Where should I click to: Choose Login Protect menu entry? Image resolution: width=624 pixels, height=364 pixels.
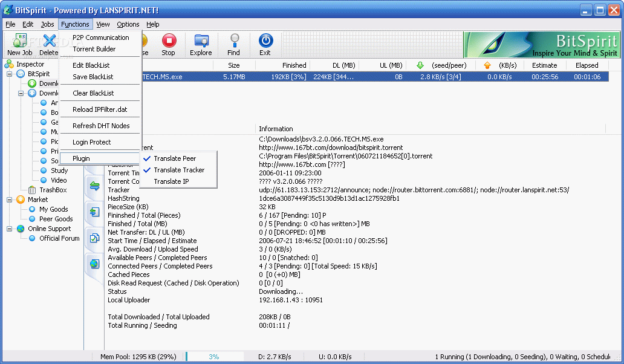click(100, 142)
